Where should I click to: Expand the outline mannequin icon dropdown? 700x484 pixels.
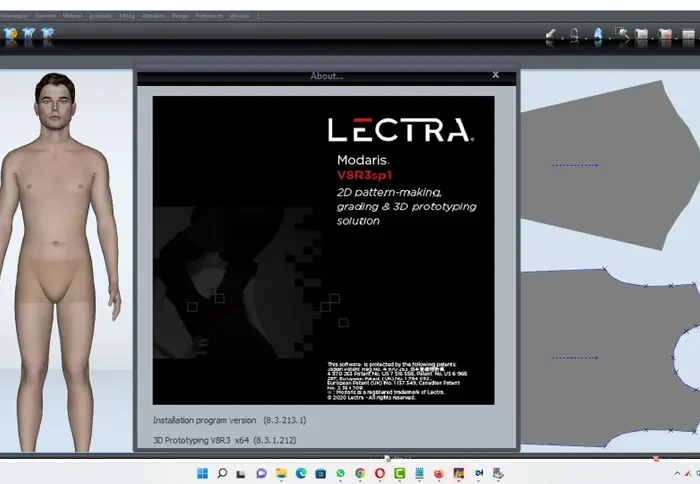586,38
